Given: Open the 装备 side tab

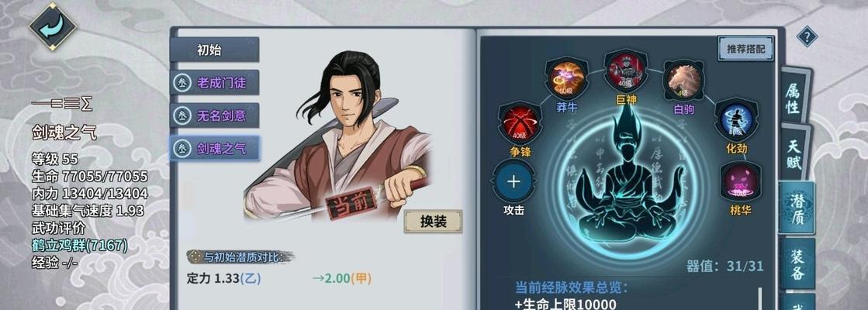Looking at the screenshot, I should click(x=797, y=264).
